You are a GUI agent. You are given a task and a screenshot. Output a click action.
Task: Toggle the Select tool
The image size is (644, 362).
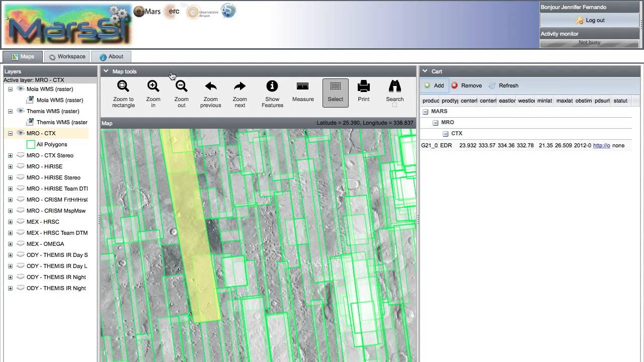[336, 93]
